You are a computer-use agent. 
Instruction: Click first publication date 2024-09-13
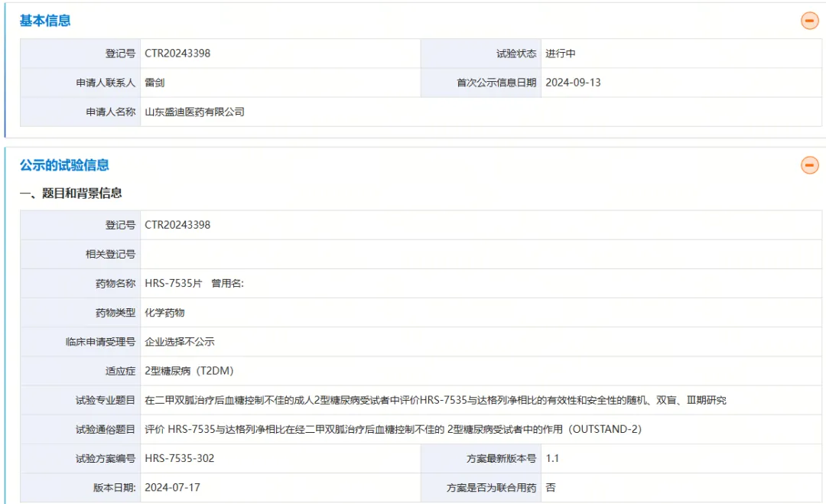pos(573,83)
